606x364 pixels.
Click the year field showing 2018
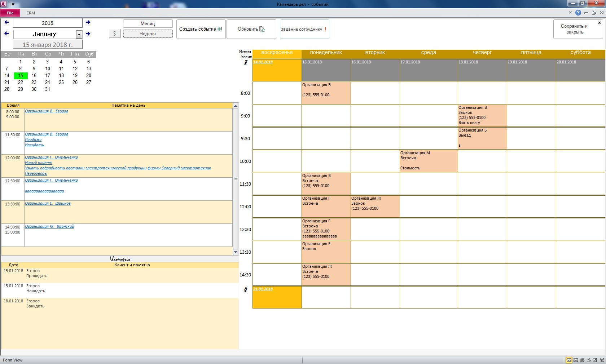[48, 23]
